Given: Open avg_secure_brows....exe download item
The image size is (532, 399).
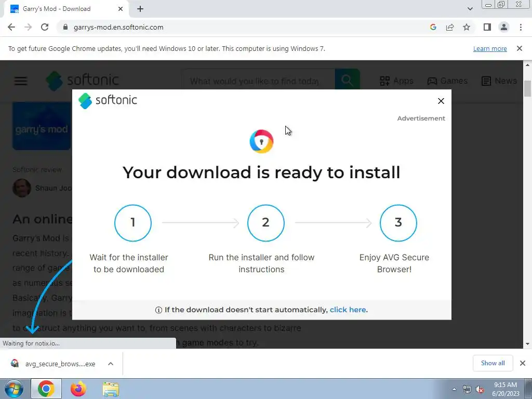Looking at the screenshot, I should [x=54, y=364].
